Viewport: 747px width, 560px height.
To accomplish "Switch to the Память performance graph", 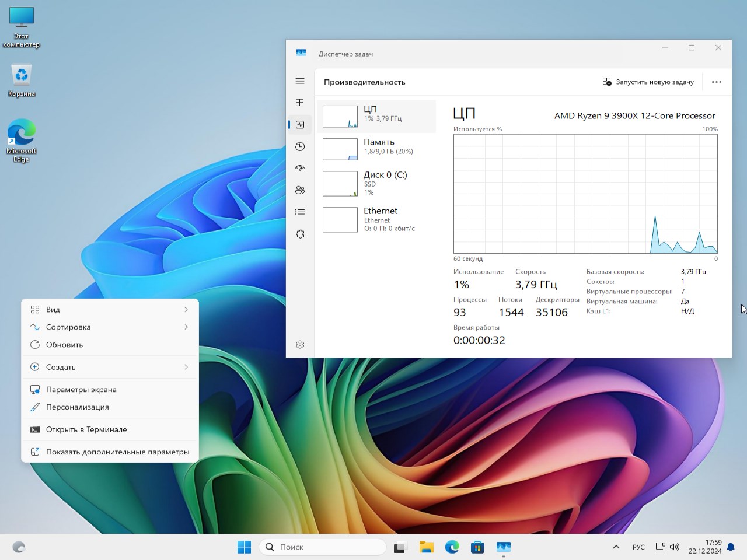I will coord(376,149).
